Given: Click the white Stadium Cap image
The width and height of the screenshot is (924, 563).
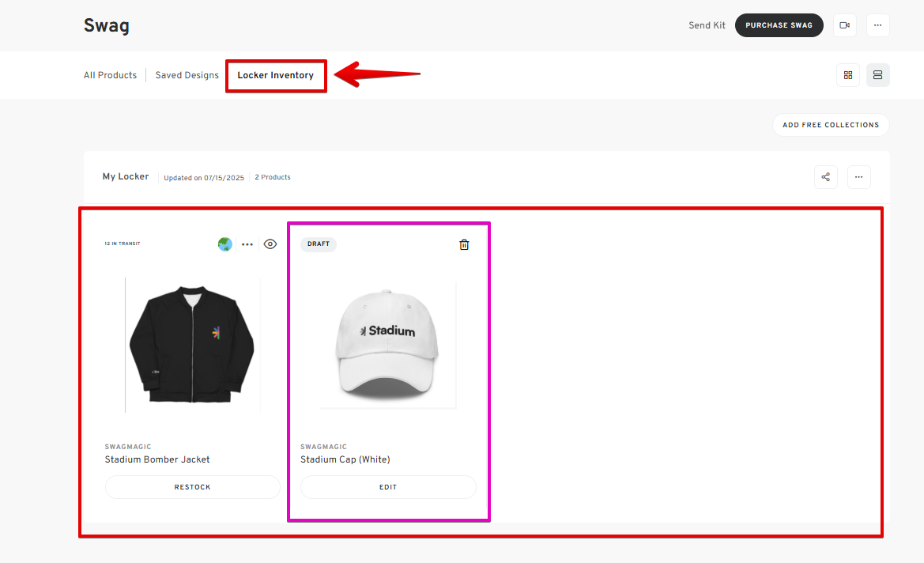Looking at the screenshot, I should pyautogui.click(x=387, y=344).
